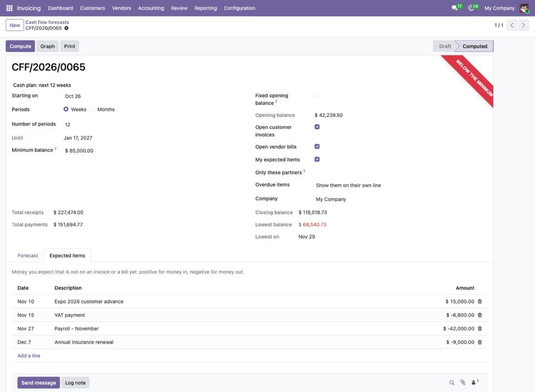
Task: Delete the Expo 2026 customer advance line
Action: (480, 302)
